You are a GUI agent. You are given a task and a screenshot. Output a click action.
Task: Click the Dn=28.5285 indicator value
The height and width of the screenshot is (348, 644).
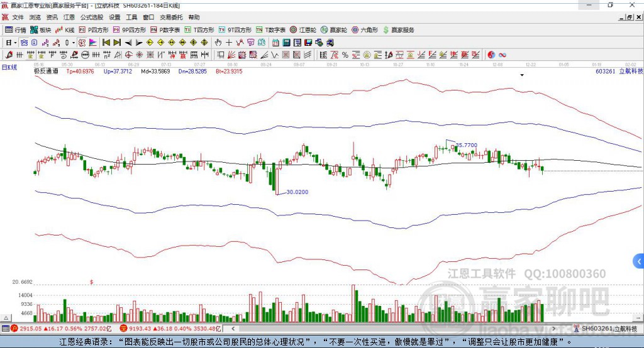(x=192, y=71)
